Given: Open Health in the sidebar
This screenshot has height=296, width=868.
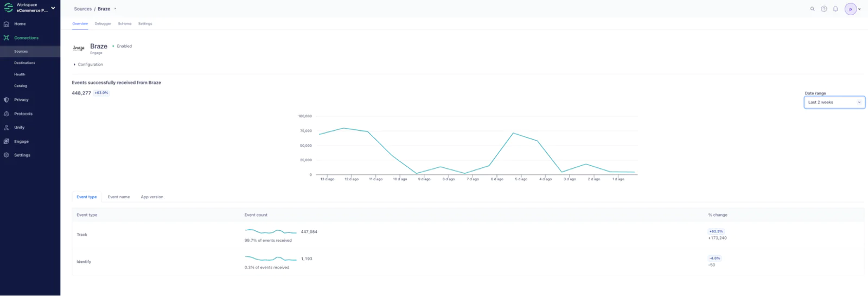Looking at the screenshot, I should (x=20, y=74).
